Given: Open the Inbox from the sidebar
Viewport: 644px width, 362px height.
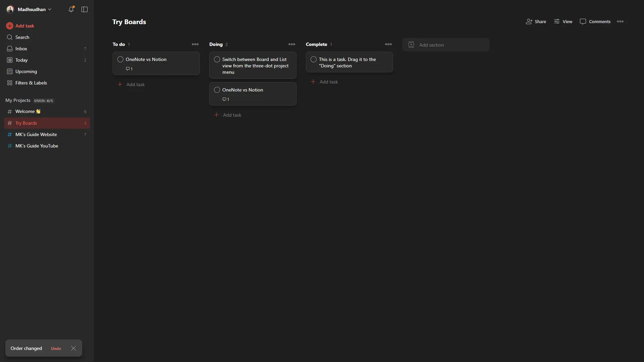Looking at the screenshot, I should 21,49.
